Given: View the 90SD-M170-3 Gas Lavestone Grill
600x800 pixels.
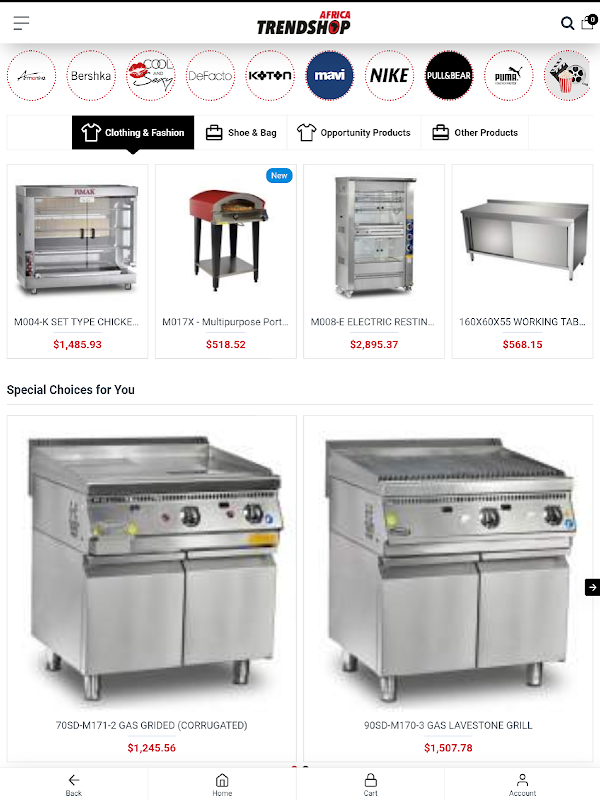Looking at the screenshot, I should (x=448, y=725).
